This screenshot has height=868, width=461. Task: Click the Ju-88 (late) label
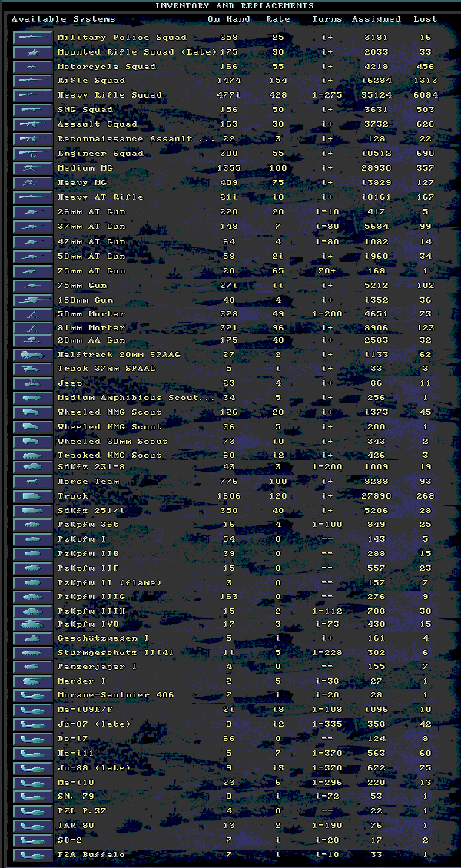95,768
